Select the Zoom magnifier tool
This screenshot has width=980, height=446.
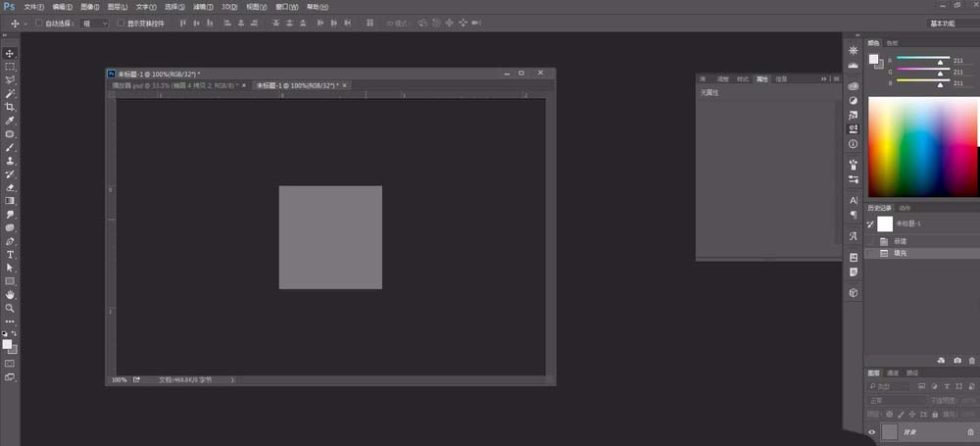10,309
